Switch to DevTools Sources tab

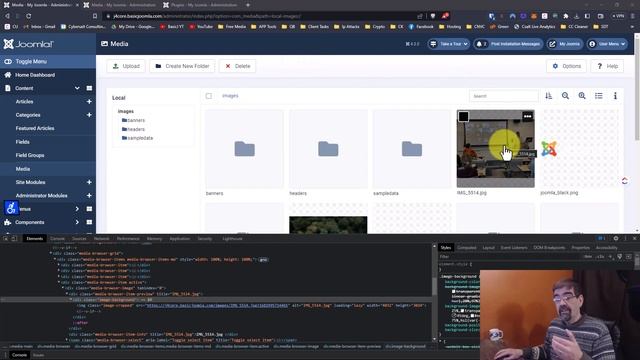click(79, 239)
